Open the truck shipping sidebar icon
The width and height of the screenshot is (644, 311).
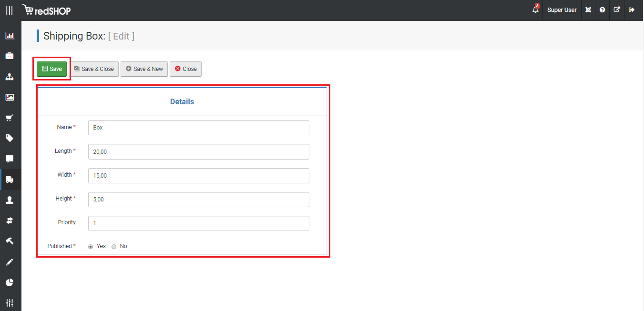10,180
